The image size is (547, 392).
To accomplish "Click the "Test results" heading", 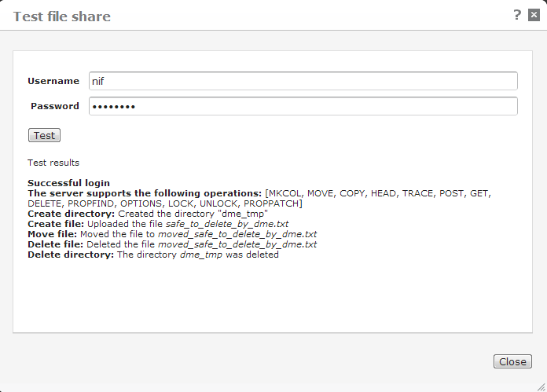I will pyautogui.click(x=53, y=163).
